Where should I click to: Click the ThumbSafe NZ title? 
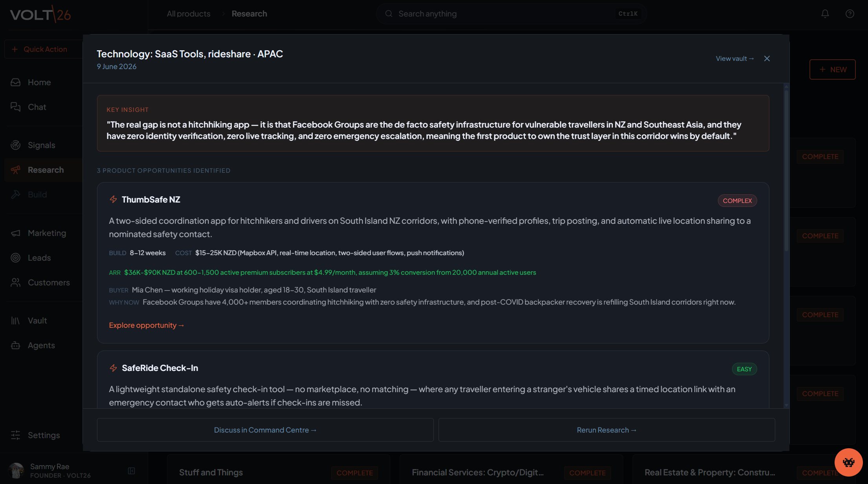pyautogui.click(x=151, y=199)
